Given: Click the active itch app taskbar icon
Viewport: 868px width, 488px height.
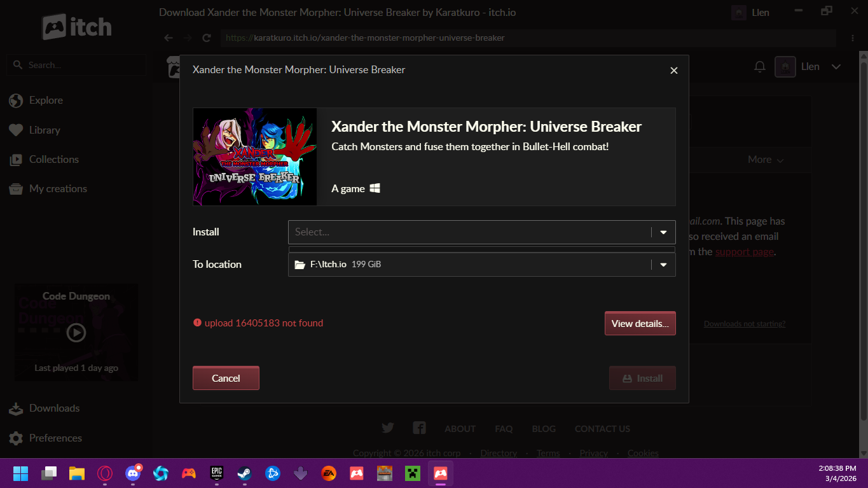Looking at the screenshot, I should 441,473.
